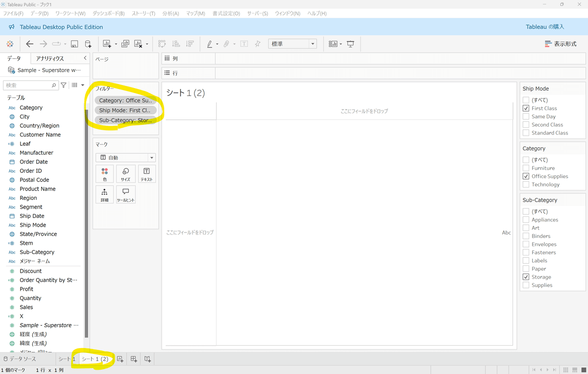
Task: Collapse the data pane side arrow
Action: point(85,58)
